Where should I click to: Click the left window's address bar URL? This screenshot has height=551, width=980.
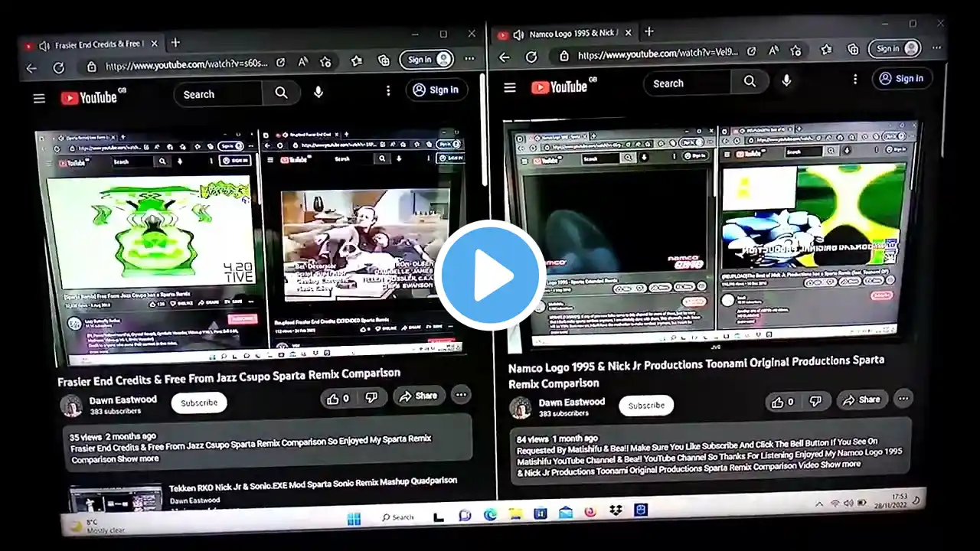click(187, 65)
